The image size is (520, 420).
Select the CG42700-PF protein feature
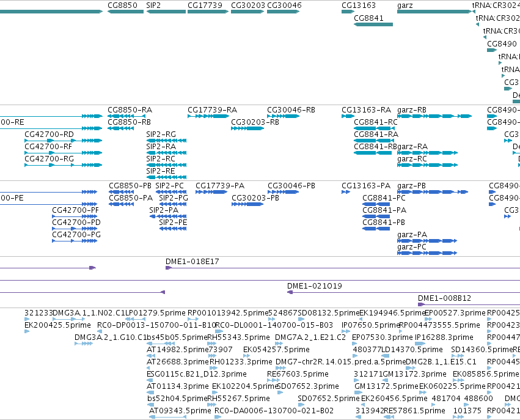click(75, 216)
